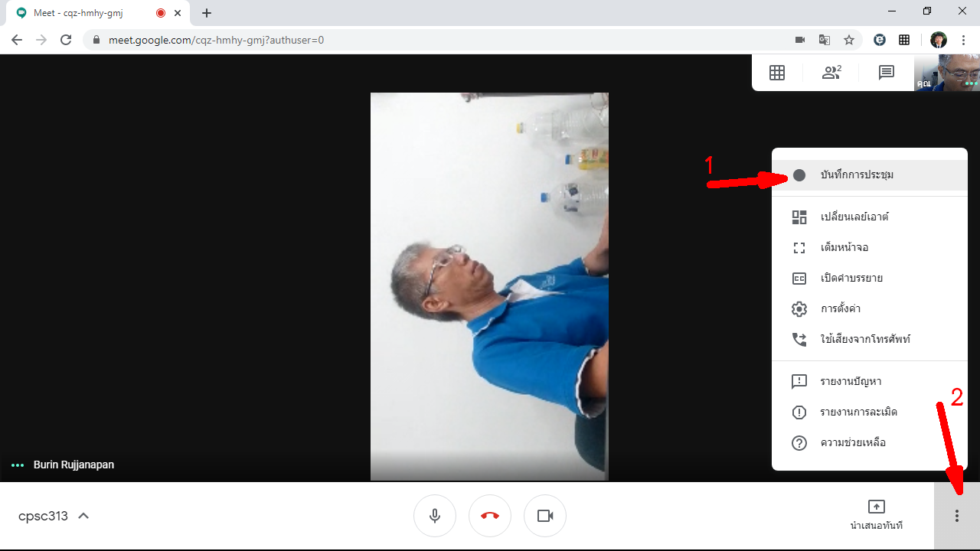Open the participants list icon
The image size is (980, 551).
(x=831, y=73)
